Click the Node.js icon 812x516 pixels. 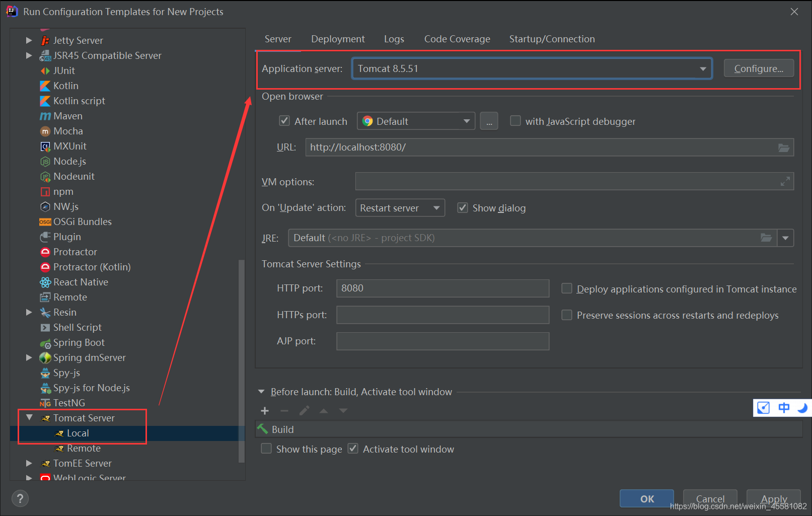45,161
